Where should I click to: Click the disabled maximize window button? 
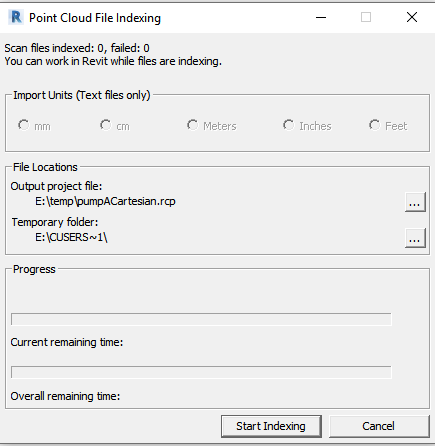(x=366, y=17)
